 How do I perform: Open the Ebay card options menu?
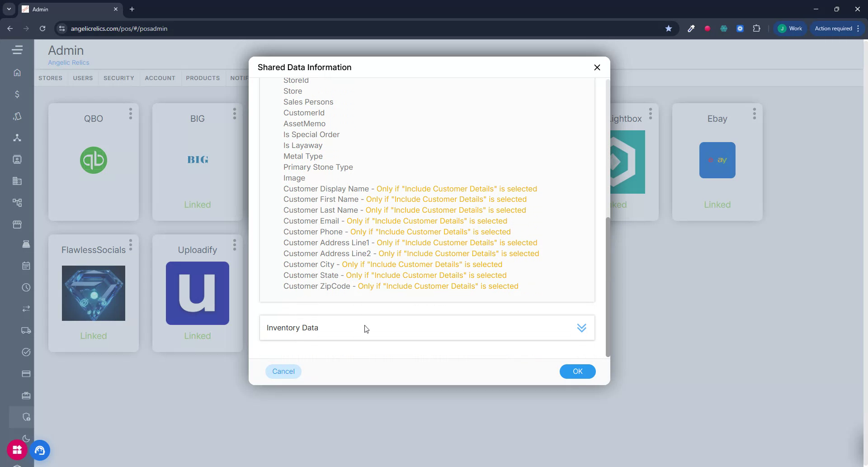(755, 114)
